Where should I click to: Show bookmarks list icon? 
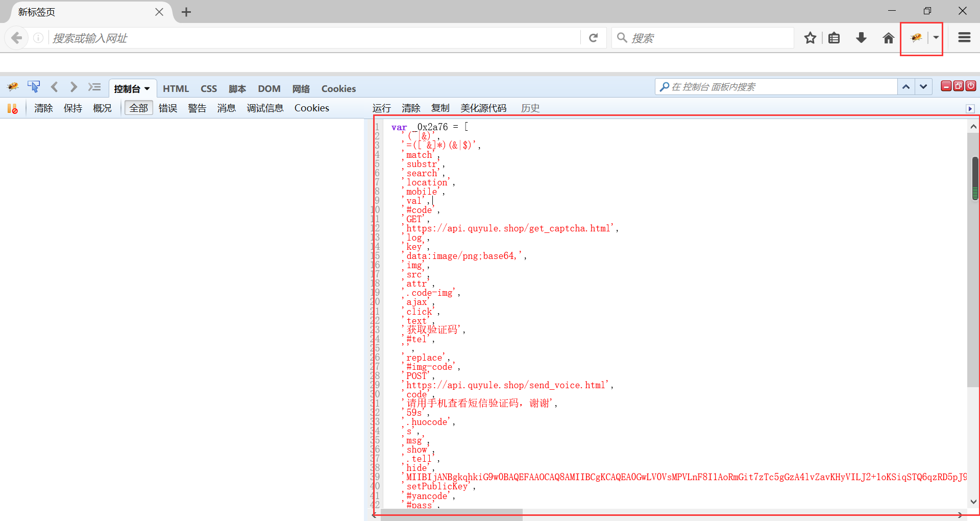pos(834,38)
